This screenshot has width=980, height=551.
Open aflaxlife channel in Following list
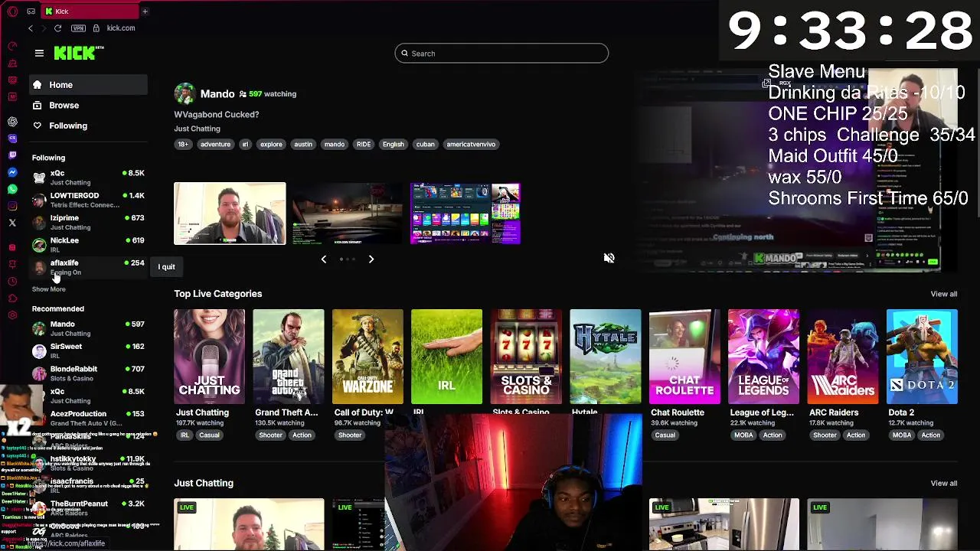click(88, 266)
